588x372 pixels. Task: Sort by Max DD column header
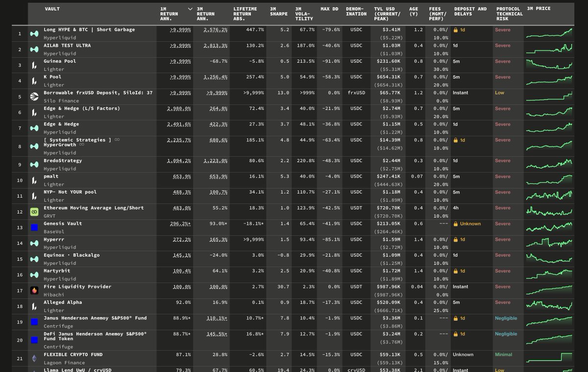329,9
